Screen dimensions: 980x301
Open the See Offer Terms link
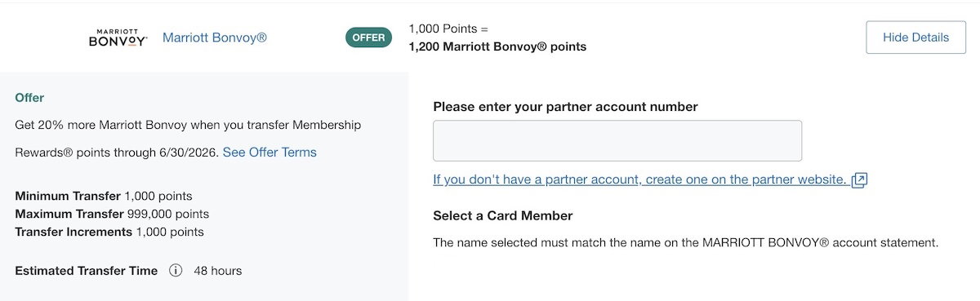pyautogui.click(x=269, y=153)
